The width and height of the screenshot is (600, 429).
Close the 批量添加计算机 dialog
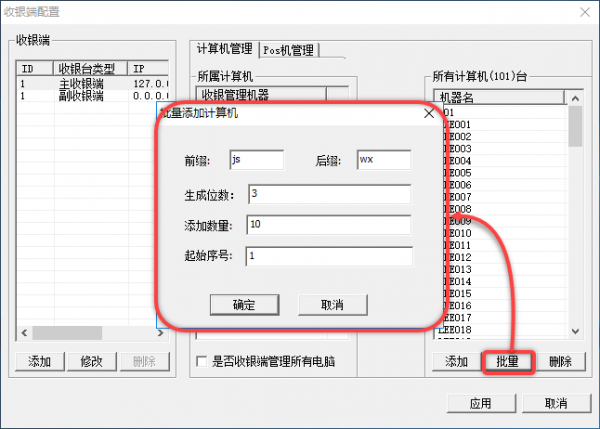coord(429,113)
